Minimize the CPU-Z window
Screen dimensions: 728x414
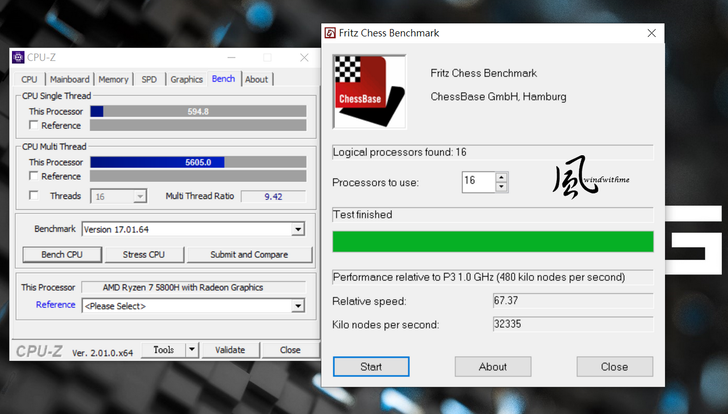point(232,58)
